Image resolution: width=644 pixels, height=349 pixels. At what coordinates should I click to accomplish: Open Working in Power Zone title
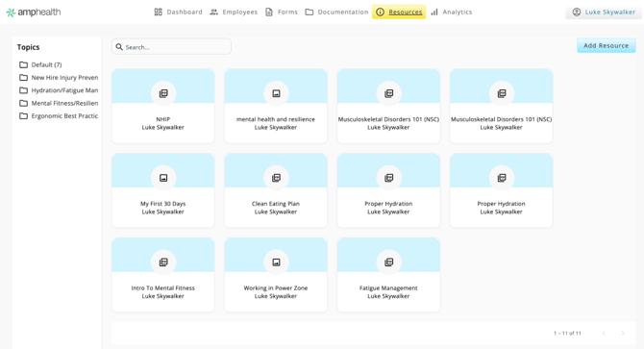276,287
